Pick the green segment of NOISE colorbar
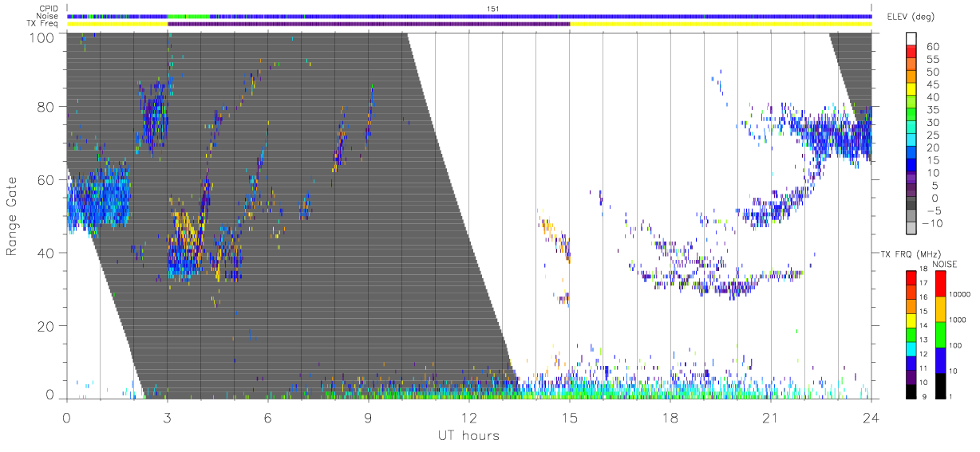This screenshot has width=980, height=452. click(940, 333)
